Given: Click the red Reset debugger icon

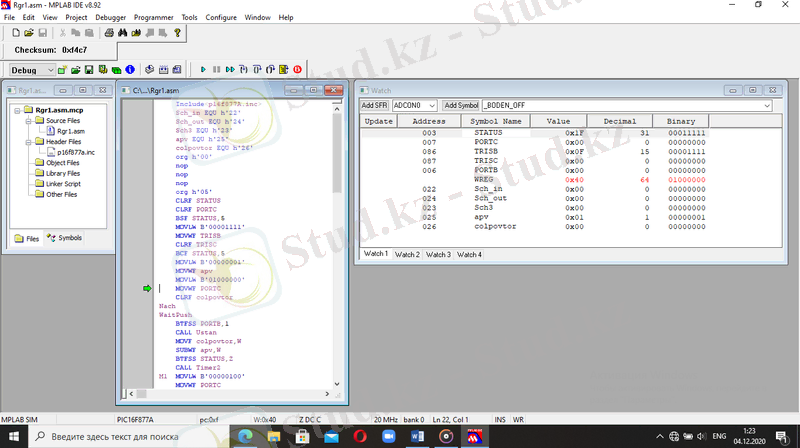Looking at the screenshot, I should click(x=296, y=70).
